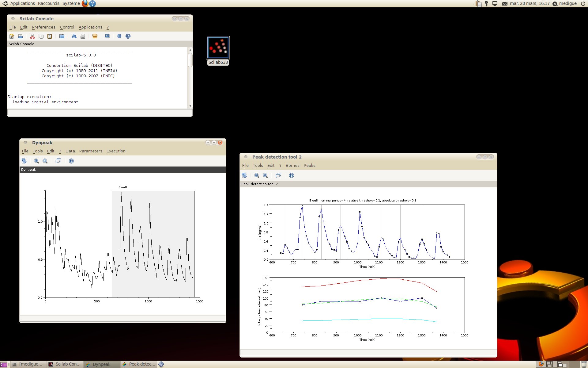Open Applications menu in Scilab Console
The image size is (588, 368).
90,27
